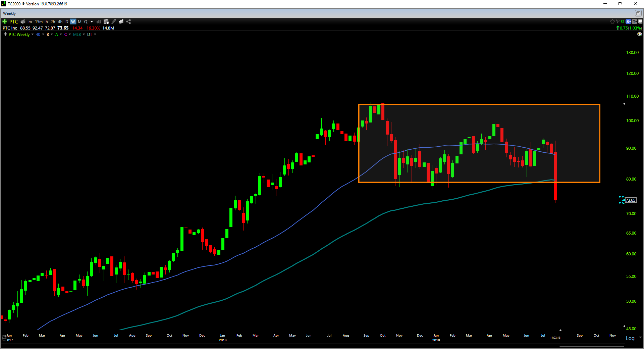Switch to Monthly 'M' timeframe
The width and height of the screenshot is (644, 349).
point(80,22)
